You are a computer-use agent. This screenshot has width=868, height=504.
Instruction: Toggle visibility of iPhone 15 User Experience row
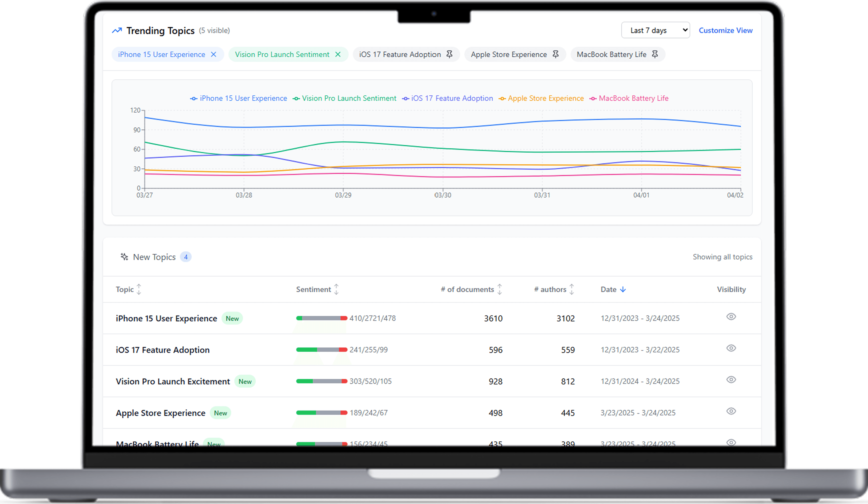tap(731, 317)
